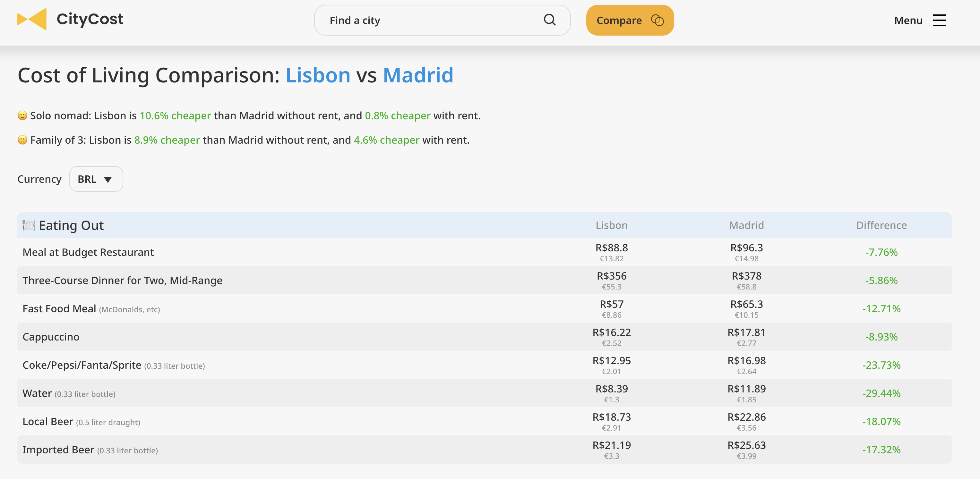Click the Eating Out plate icon
This screenshot has width=980, height=479.
pos(29,225)
